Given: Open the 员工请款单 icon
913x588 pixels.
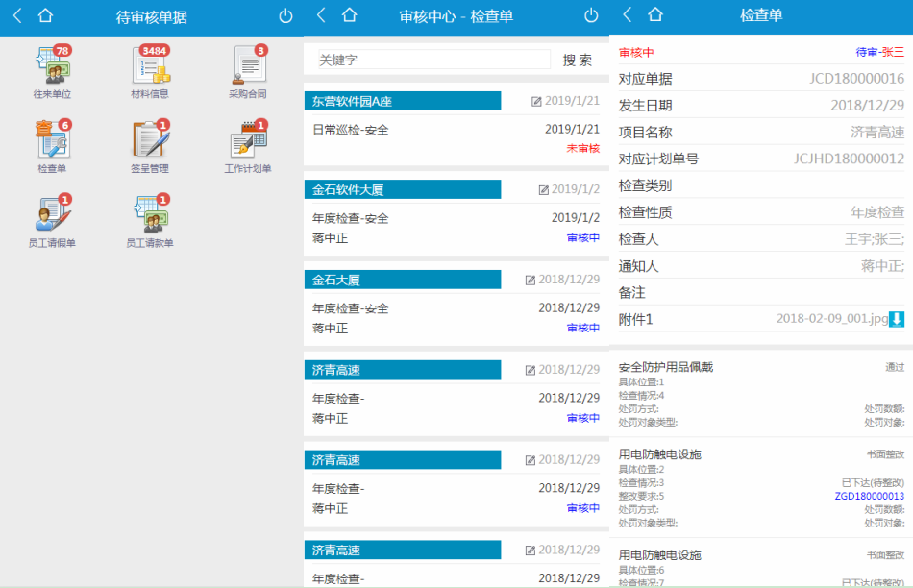Looking at the screenshot, I should [x=149, y=215].
